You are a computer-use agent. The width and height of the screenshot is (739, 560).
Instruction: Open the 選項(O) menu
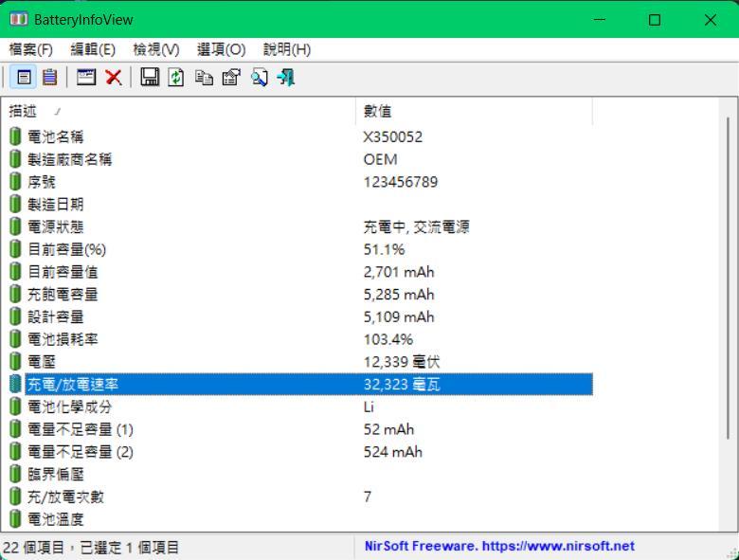(x=221, y=49)
